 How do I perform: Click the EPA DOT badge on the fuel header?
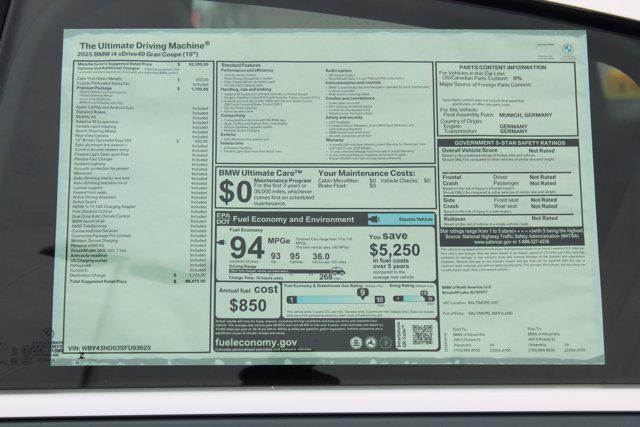223,219
